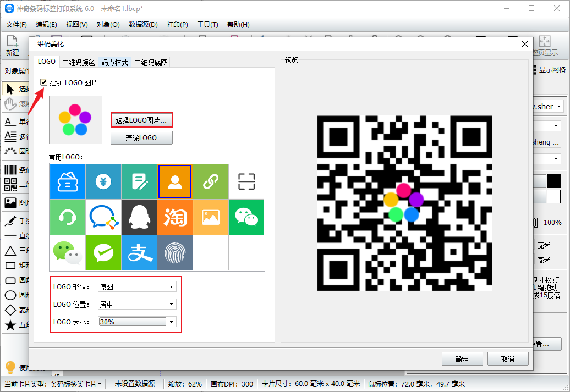Pick the WeChat logo on green background

(x=246, y=217)
